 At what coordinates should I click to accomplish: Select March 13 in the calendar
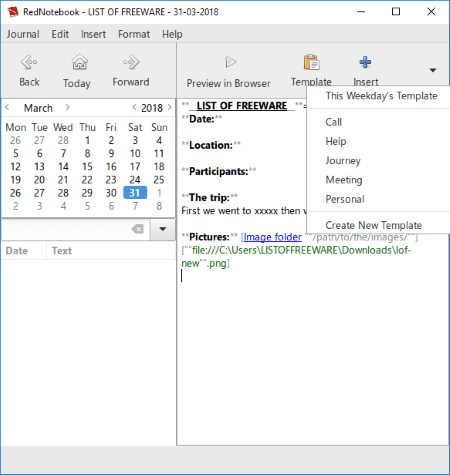(x=39, y=166)
